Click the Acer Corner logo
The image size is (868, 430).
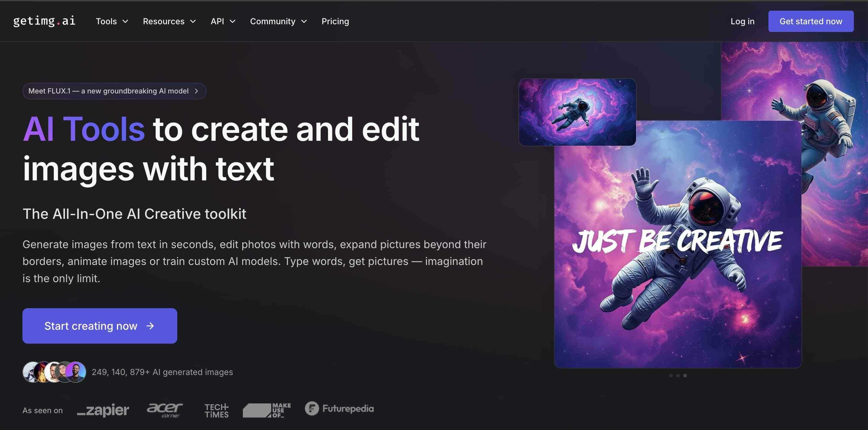[x=165, y=410]
